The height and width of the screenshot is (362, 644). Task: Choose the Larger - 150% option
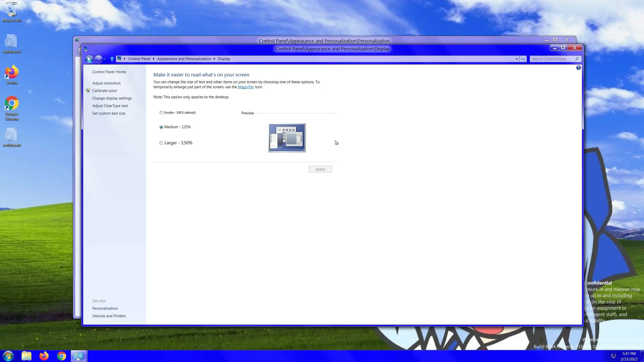click(x=161, y=143)
